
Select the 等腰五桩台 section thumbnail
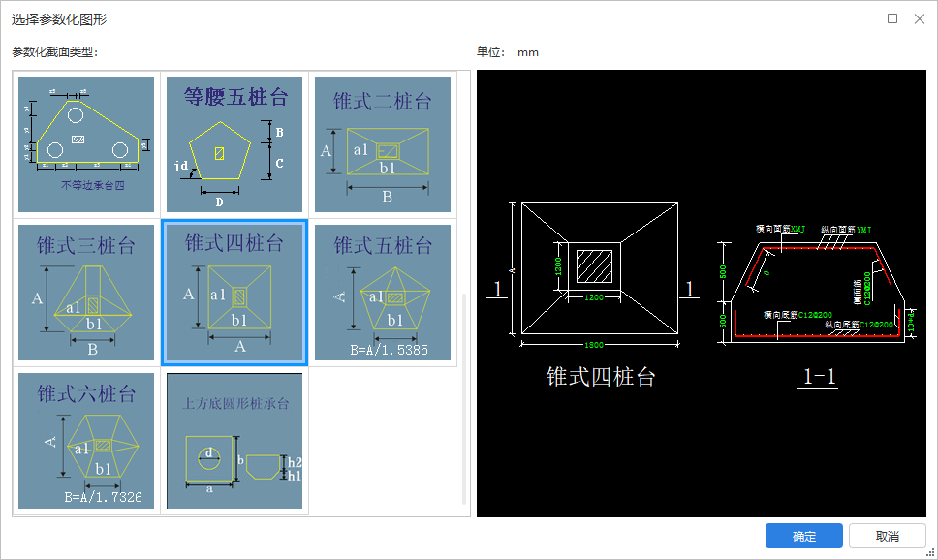[234, 144]
